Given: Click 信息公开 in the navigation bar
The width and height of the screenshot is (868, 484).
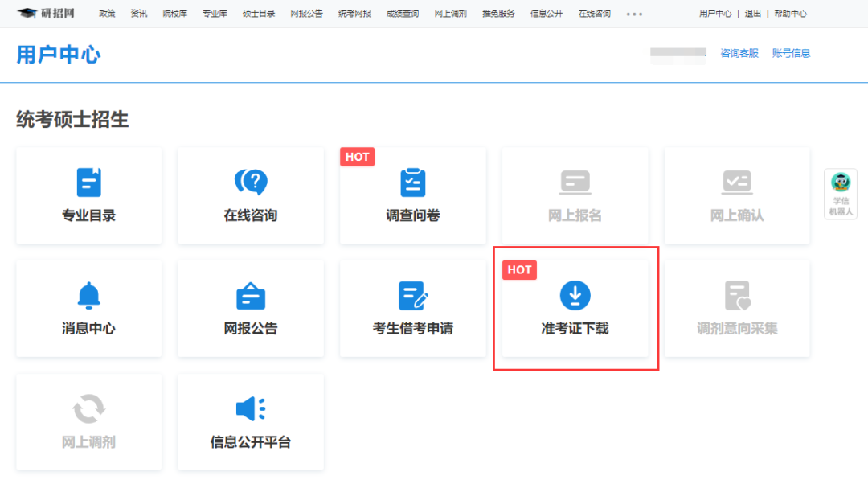Looking at the screenshot, I should [547, 14].
